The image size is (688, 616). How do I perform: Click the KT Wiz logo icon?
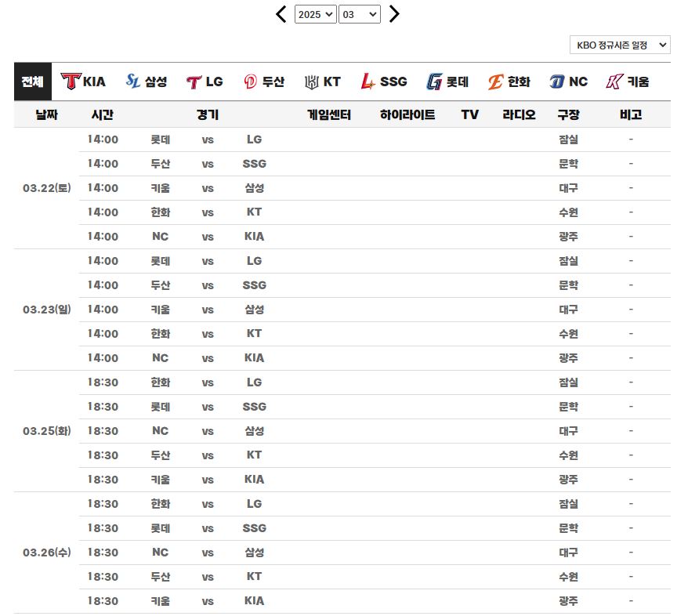(x=312, y=82)
